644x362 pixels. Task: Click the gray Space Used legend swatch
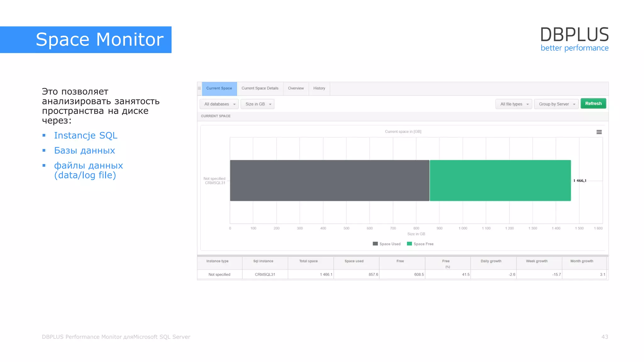[375, 244]
